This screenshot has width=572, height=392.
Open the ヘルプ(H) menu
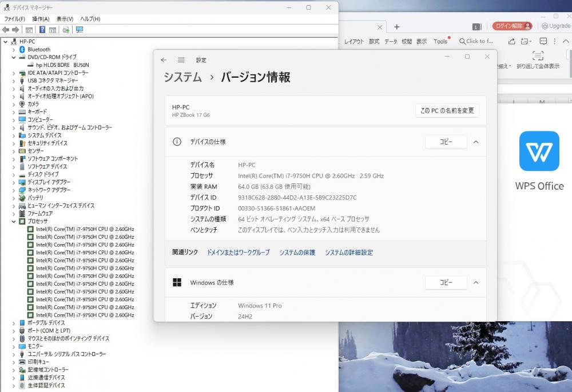(90, 19)
